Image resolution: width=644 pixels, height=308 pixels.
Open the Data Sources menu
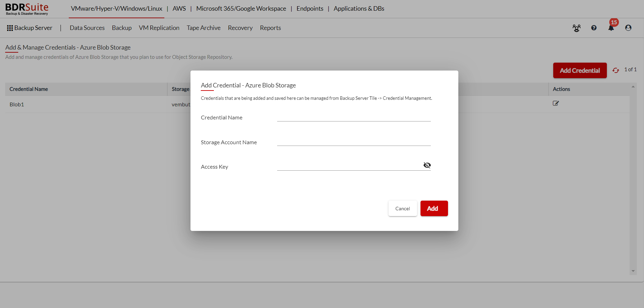tap(87, 28)
